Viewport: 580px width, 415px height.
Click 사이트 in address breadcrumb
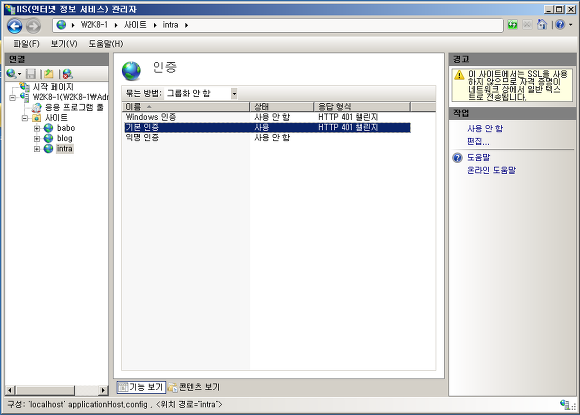135,25
